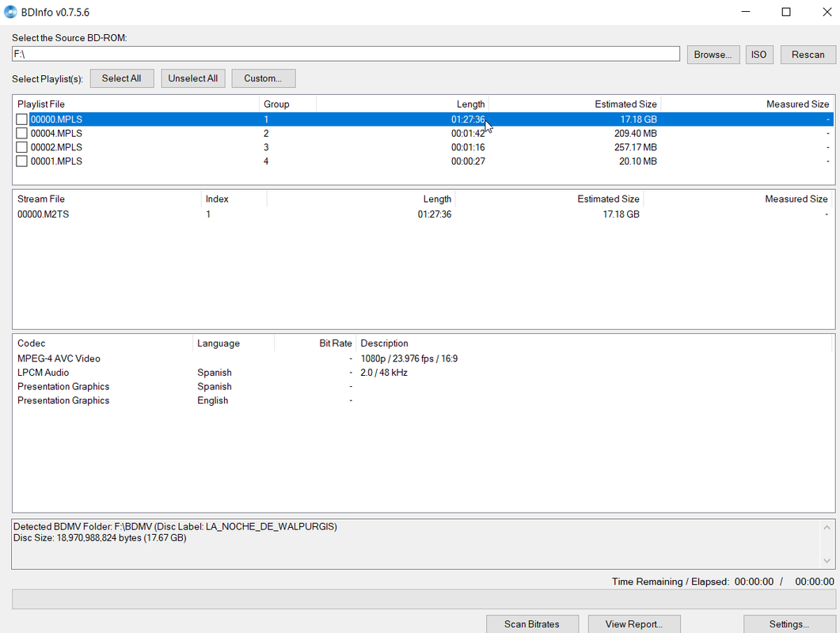Click the Browse... button
The width and height of the screenshot is (840, 633).
[x=713, y=55]
